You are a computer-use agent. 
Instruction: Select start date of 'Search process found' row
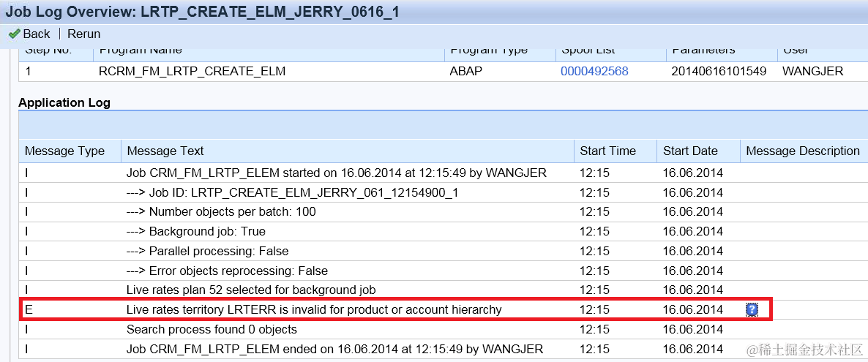point(692,329)
